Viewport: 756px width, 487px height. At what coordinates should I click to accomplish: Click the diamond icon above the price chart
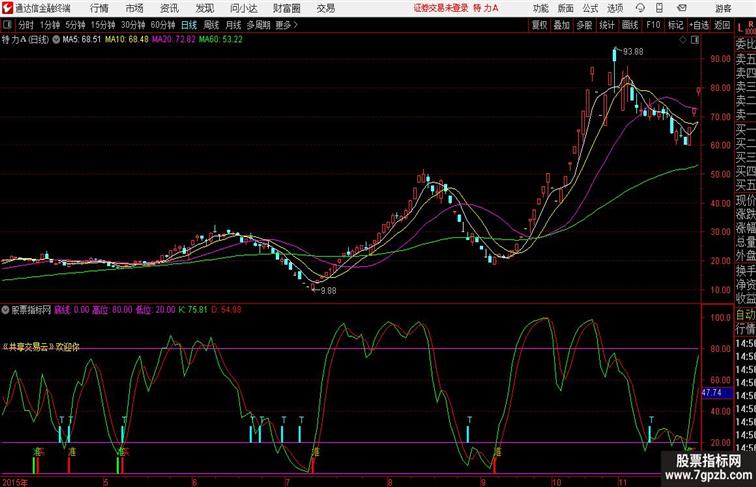[683, 40]
